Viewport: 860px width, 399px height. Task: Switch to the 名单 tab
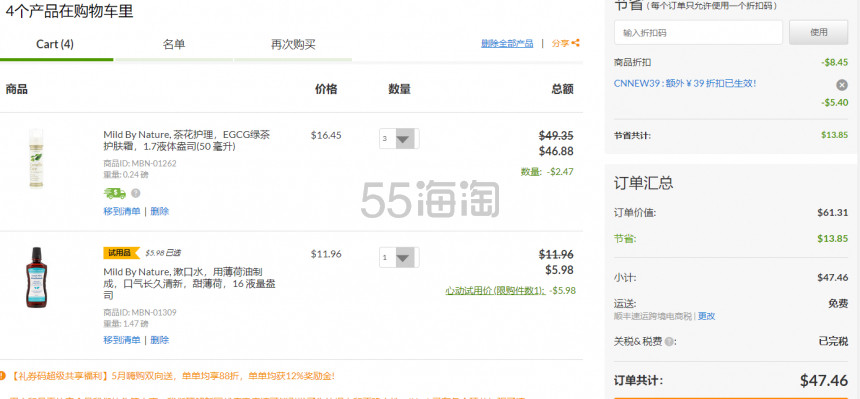pos(174,44)
